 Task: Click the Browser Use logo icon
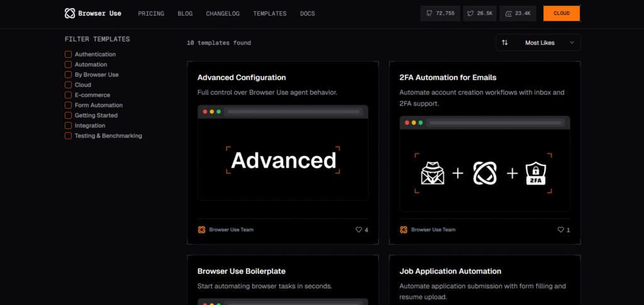click(x=70, y=13)
